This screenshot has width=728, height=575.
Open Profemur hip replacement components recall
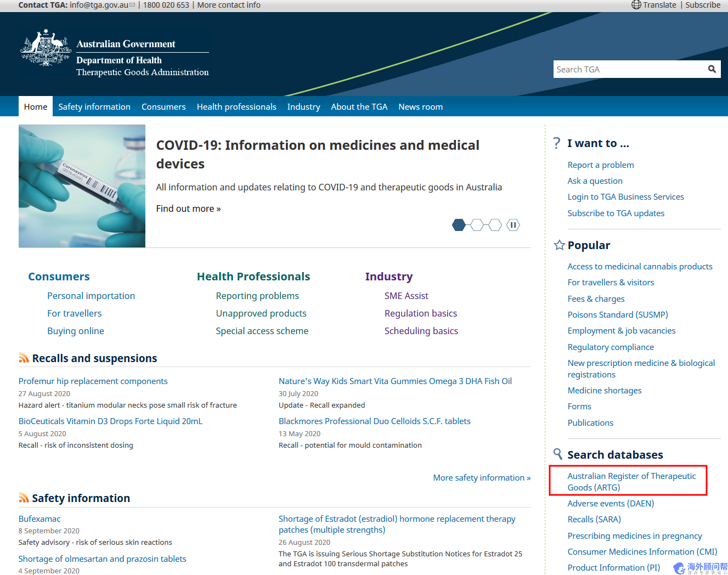pos(93,381)
